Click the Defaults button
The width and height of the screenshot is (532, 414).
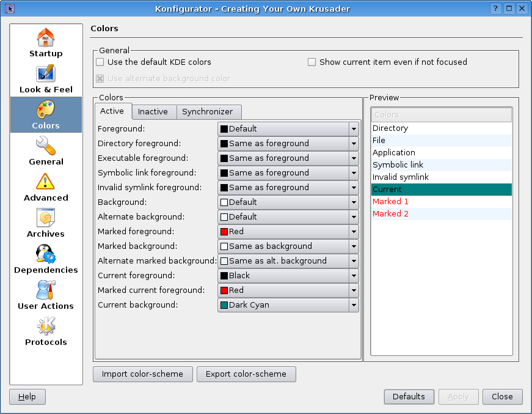409,397
